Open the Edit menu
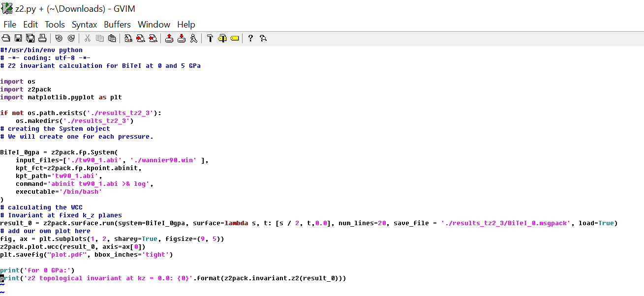The width and height of the screenshot is (644, 296). [31, 25]
